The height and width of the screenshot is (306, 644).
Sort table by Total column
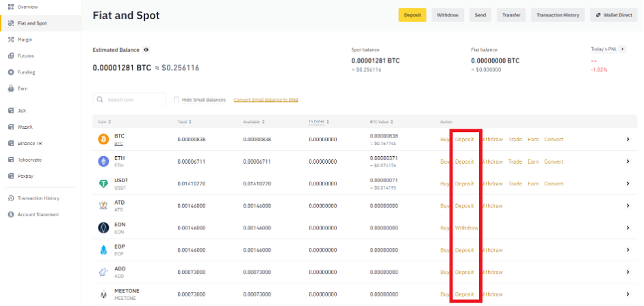[185, 122]
